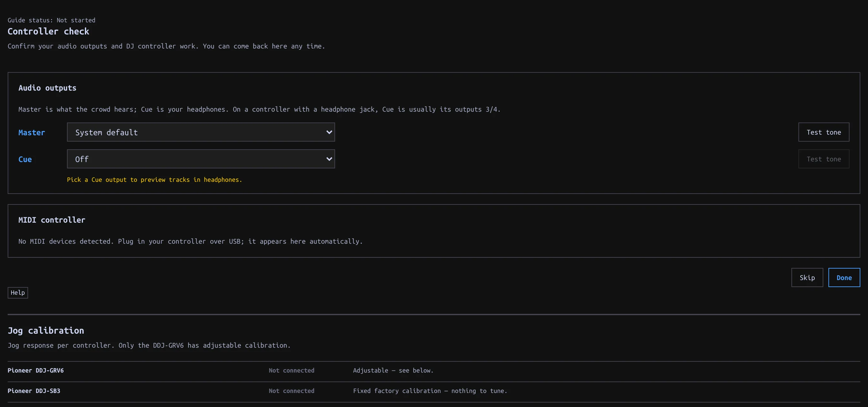Click the Controller check heading
This screenshot has height=407, width=868.
(49, 31)
